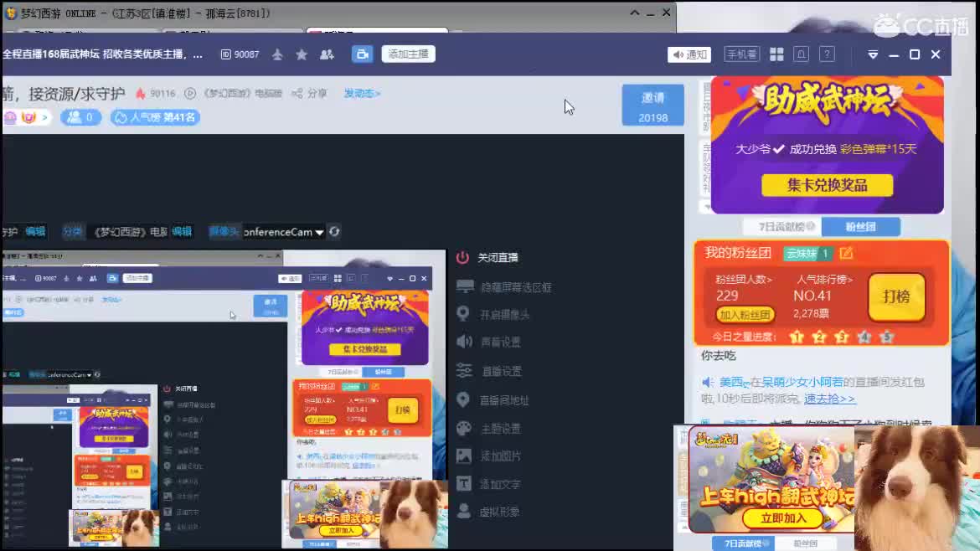Open the four-square grid layout icon
The height and width of the screenshot is (551, 980).
pos(776,54)
